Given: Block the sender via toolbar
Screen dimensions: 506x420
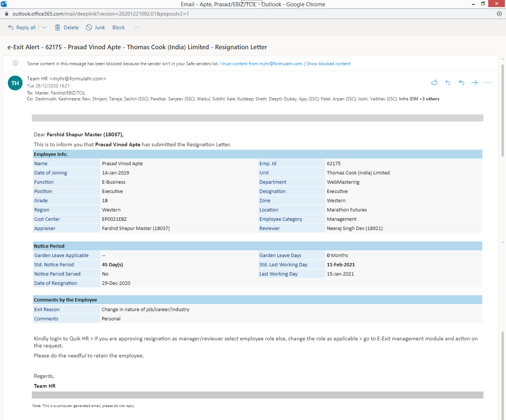Looking at the screenshot, I should pos(119,27).
